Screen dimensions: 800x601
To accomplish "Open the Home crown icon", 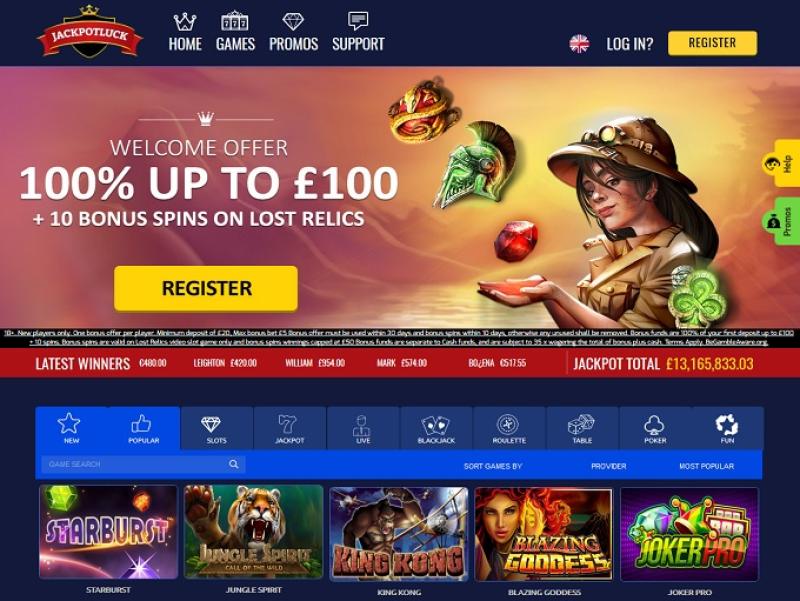I will 185,21.
